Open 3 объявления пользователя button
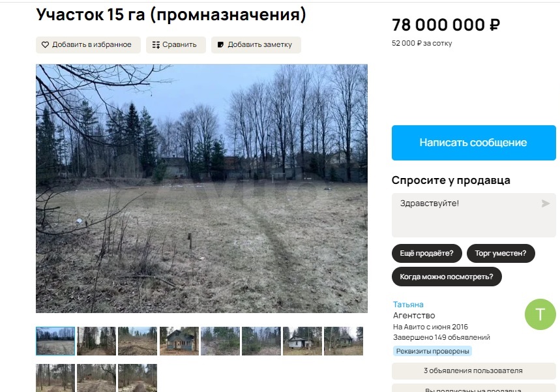 pyautogui.click(x=473, y=371)
